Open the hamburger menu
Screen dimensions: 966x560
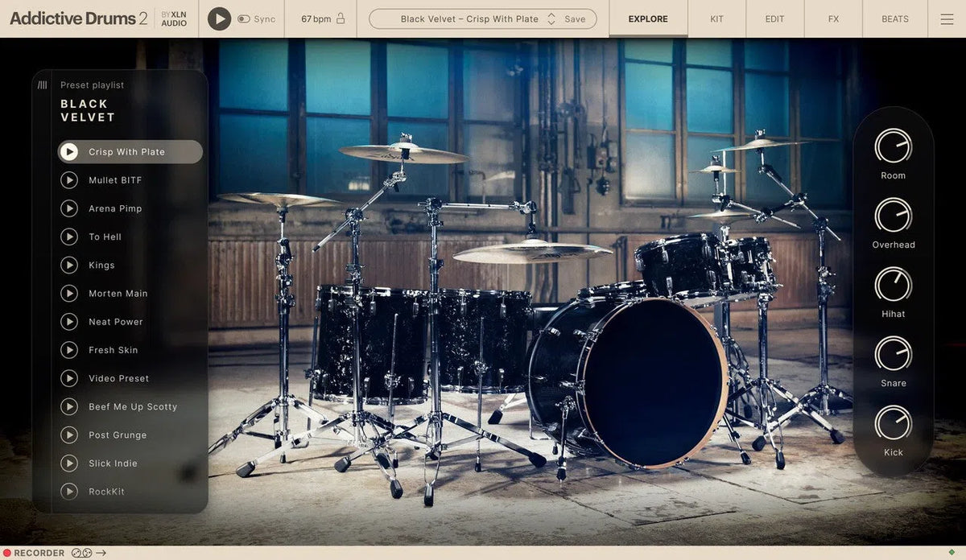click(947, 19)
